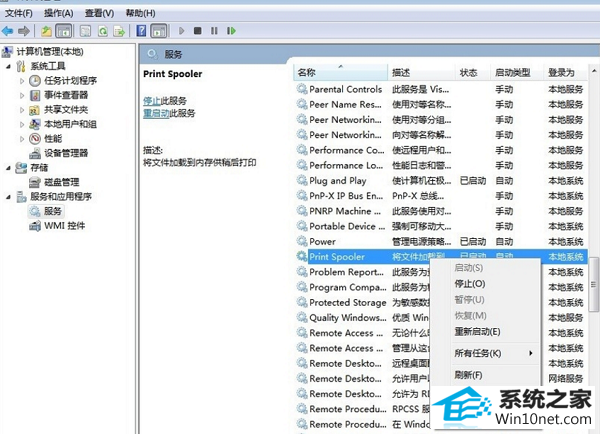The image size is (600, 434).
Task: Click the services list scrollbar thumb
Action: [594, 284]
